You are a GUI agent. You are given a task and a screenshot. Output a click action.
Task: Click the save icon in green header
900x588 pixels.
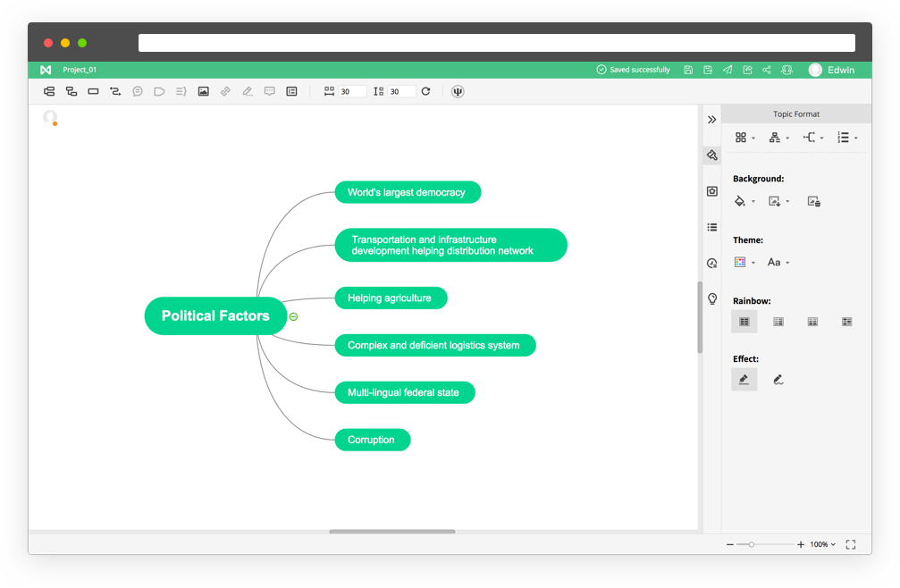(688, 70)
